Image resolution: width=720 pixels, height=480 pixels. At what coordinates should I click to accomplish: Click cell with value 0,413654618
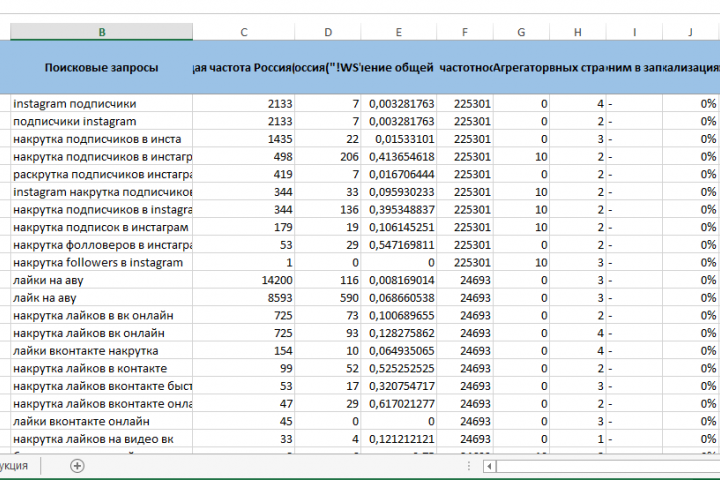point(399,157)
